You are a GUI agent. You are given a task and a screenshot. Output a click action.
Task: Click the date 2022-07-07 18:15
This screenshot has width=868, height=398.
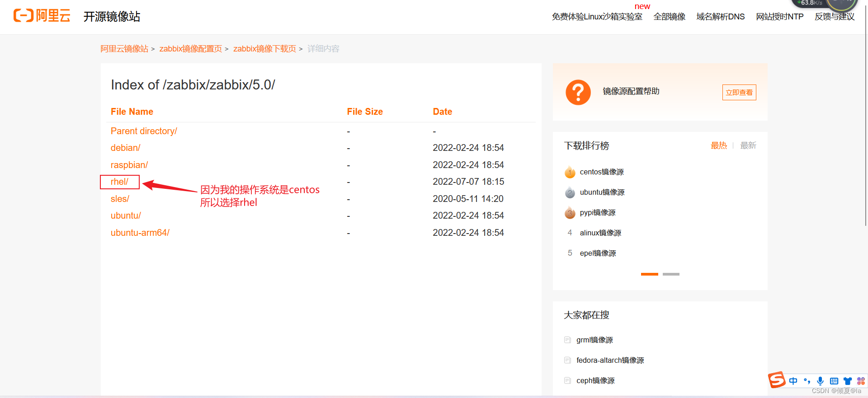(468, 182)
